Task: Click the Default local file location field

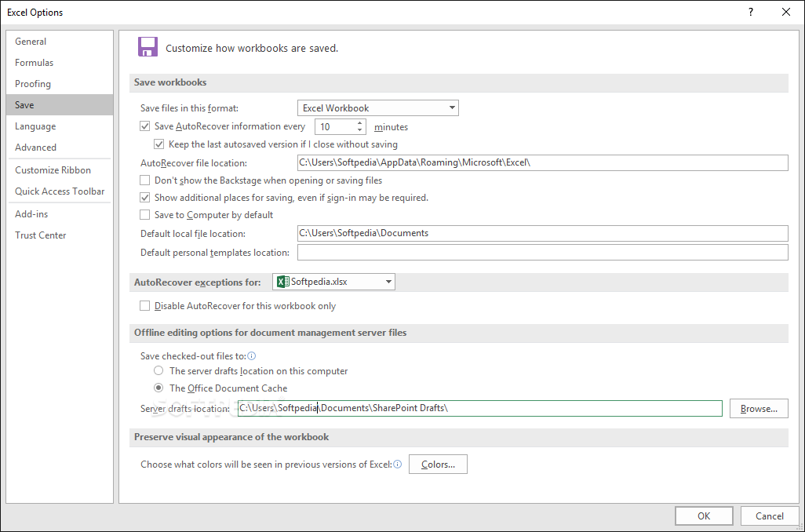Action: point(543,233)
